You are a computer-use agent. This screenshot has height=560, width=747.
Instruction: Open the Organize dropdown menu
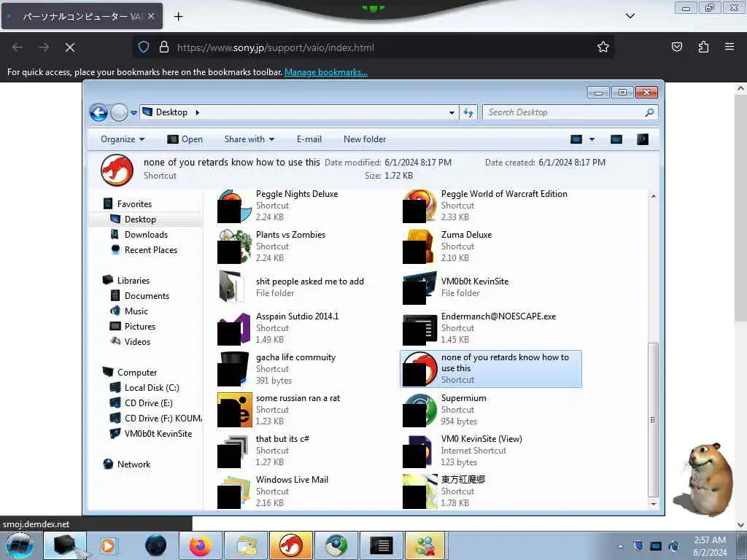point(123,139)
